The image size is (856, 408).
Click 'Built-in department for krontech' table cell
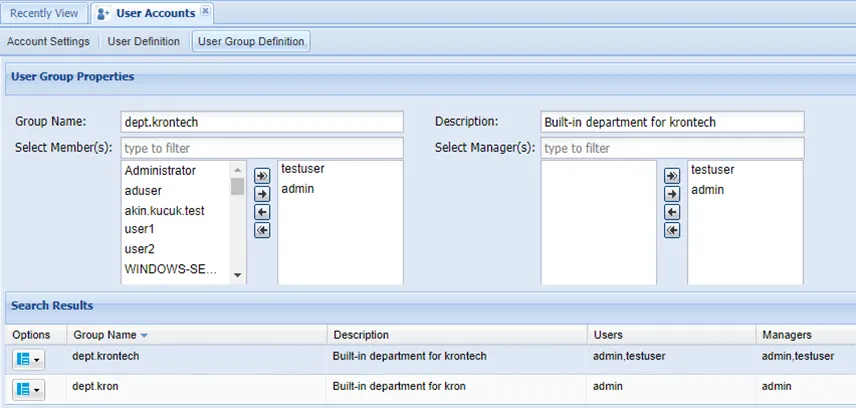pos(409,356)
